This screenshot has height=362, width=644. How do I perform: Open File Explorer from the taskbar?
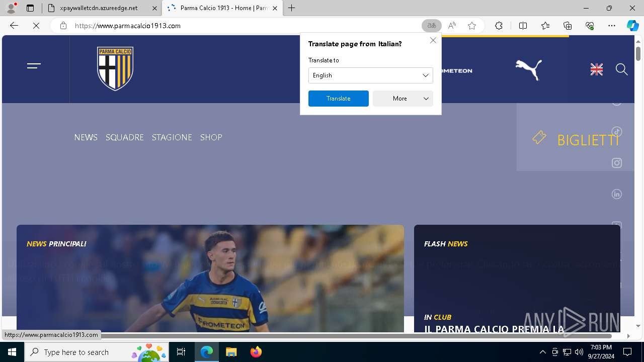coord(231,352)
